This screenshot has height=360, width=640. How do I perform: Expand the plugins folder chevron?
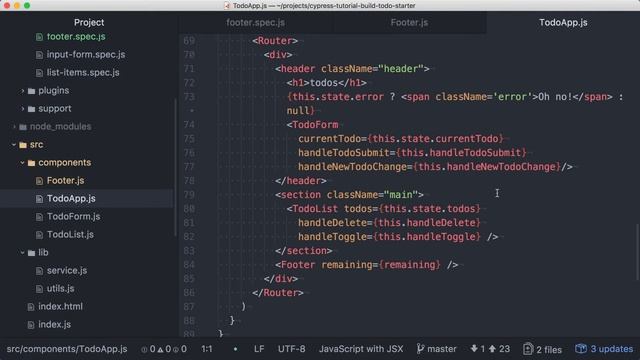click(x=22, y=91)
